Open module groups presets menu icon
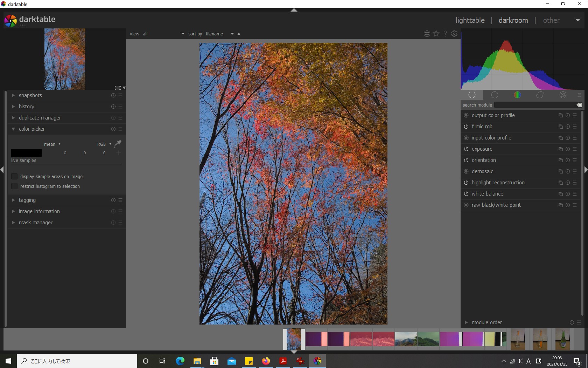The width and height of the screenshot is (588, 368). pos(579,95)
